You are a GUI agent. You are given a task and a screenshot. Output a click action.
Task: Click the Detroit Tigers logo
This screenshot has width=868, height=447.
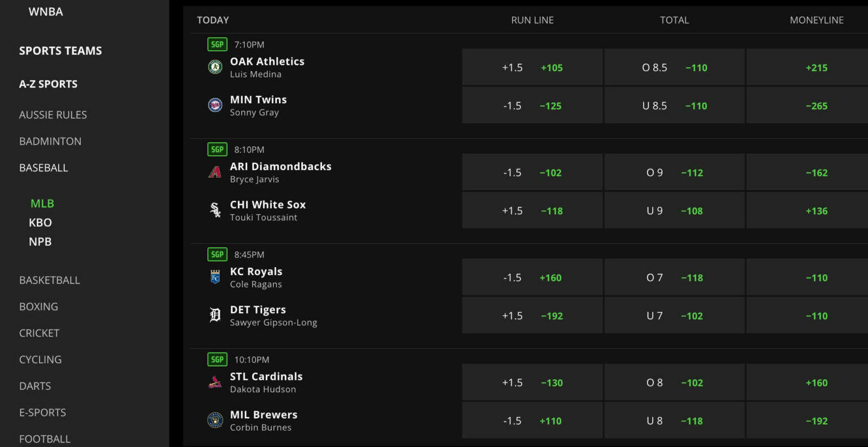(215, 315)
